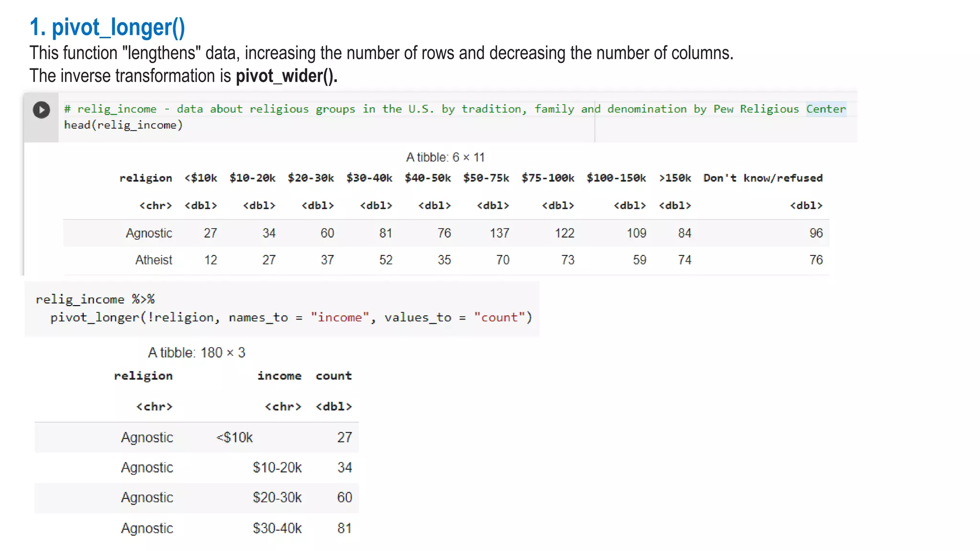Click the 'religion' header in wide table
The width and height of the screenshot is (980, 551).
[146, 178]
